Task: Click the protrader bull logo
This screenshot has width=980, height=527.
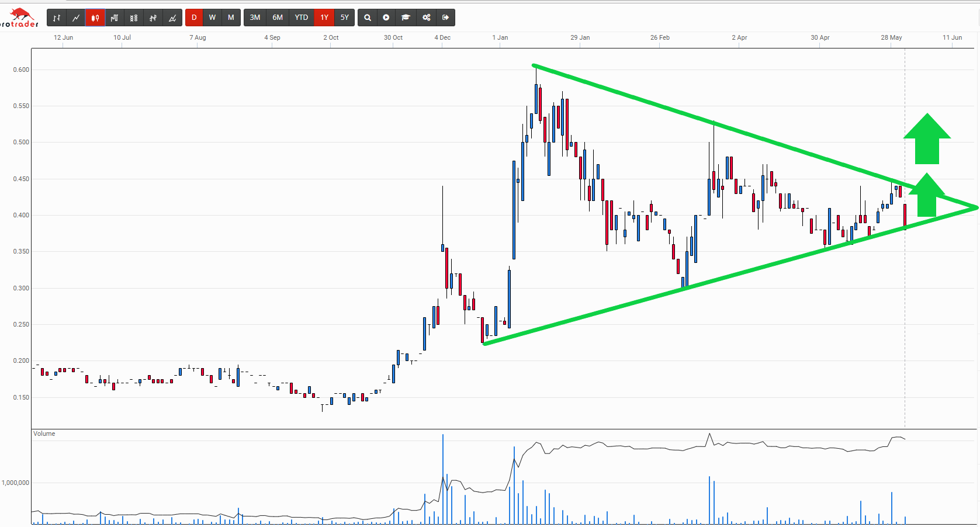Action: coord(19,18)
